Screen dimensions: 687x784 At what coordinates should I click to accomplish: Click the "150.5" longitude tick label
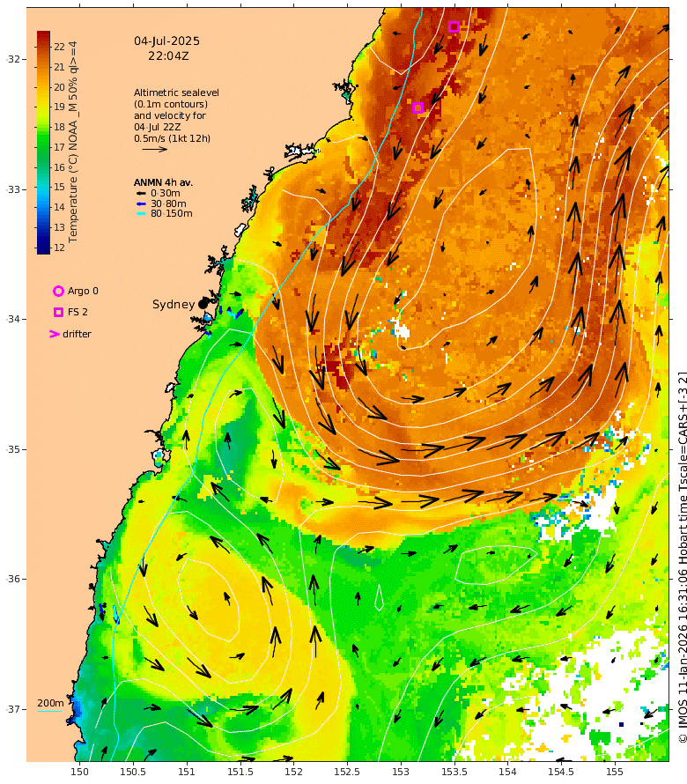pos(133,772)
